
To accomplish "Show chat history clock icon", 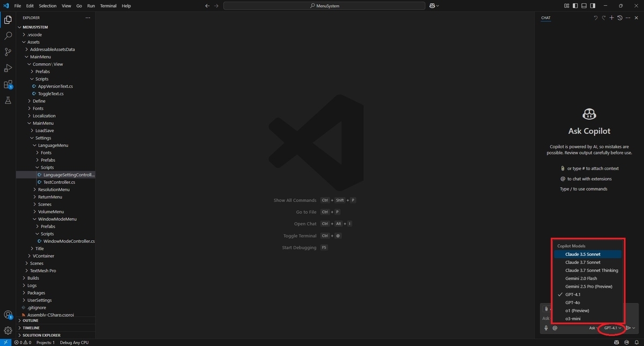I will (620, 18).
